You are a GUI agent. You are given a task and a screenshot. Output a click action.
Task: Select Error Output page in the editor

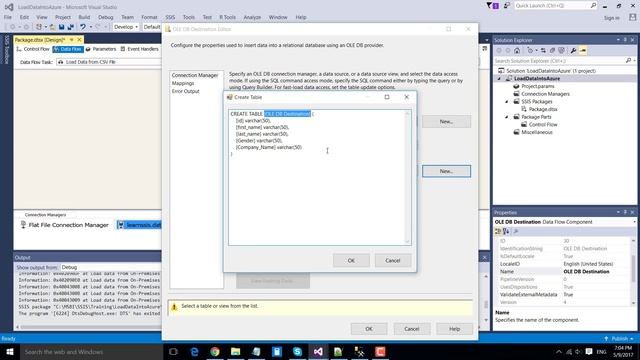point(185,91)
